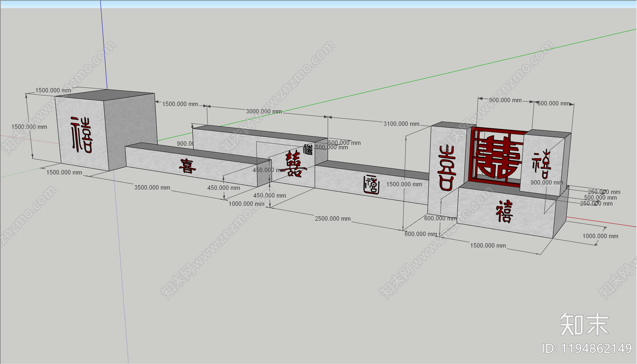Image resolution: width=637 pixels, height=364 pixels.
Task: Select the 1000.000 mm dimension beside the lower-right block
Action: click(600, 236)
